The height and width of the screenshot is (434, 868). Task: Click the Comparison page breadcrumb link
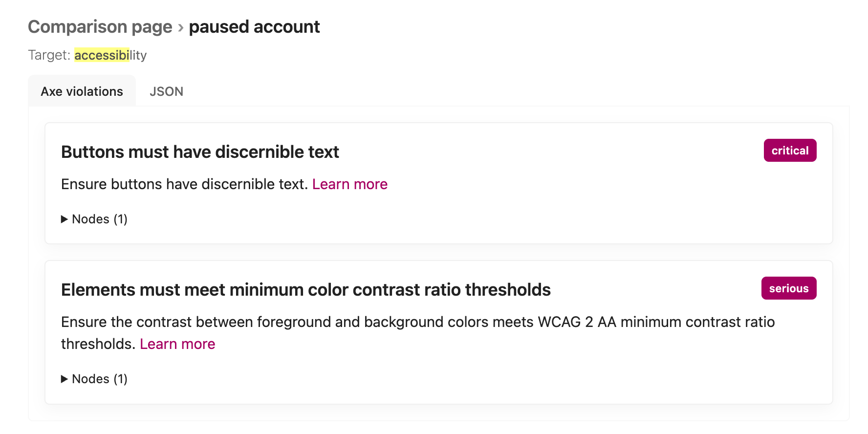coord(100,27)
